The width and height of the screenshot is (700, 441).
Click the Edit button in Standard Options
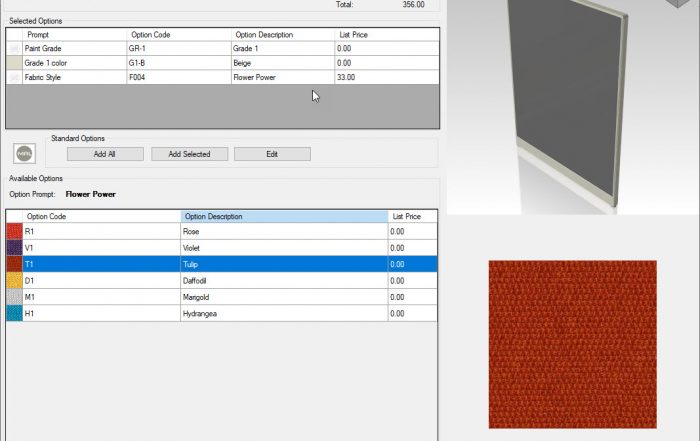[272, 154]
